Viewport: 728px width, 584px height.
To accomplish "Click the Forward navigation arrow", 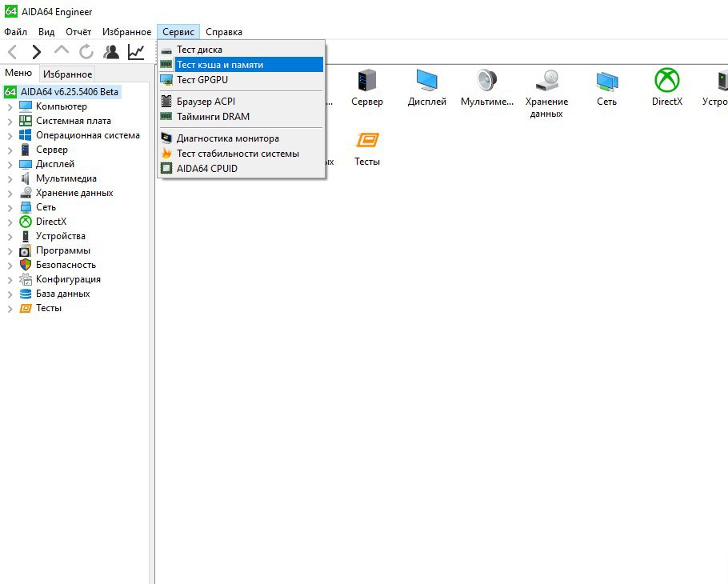I will [x=36, y=51].
